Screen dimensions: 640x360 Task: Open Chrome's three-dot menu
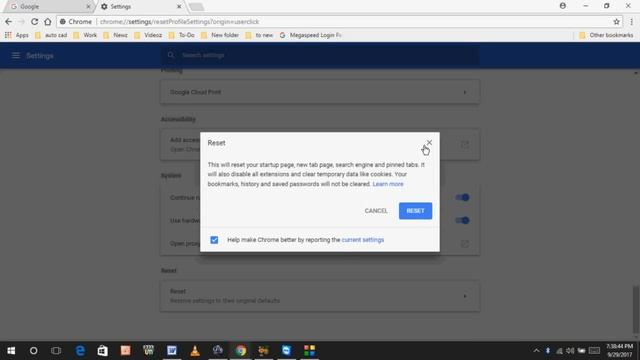click(631, 22)
